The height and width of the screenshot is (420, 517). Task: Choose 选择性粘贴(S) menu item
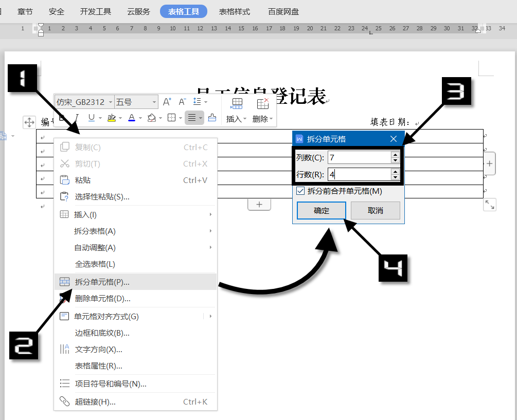tap(135, 197)
